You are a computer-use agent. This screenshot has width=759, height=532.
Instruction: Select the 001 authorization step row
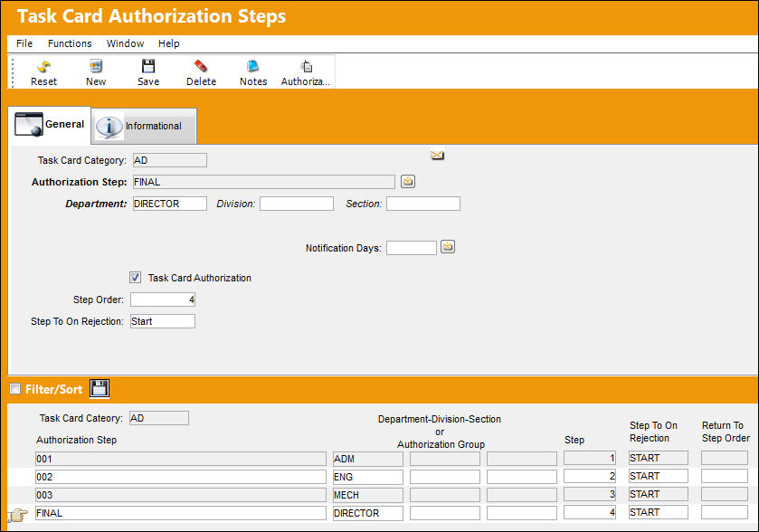point(181,459)
